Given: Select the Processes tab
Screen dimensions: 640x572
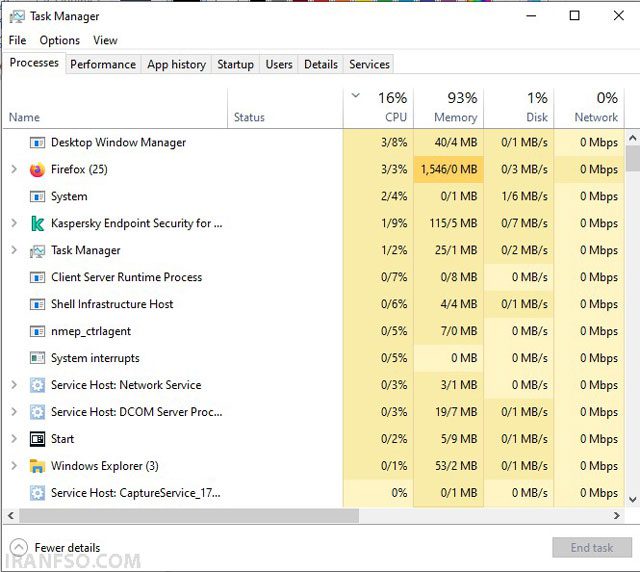Looking at the screenshot, I should click(34, 63).
